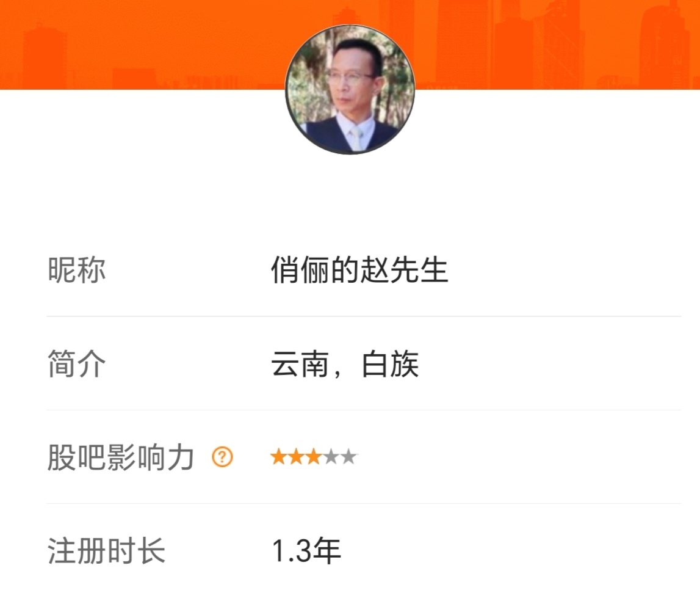Tap the orange skyline banner right of avatar
Screen dimensions: 700x601
(558, 45)
